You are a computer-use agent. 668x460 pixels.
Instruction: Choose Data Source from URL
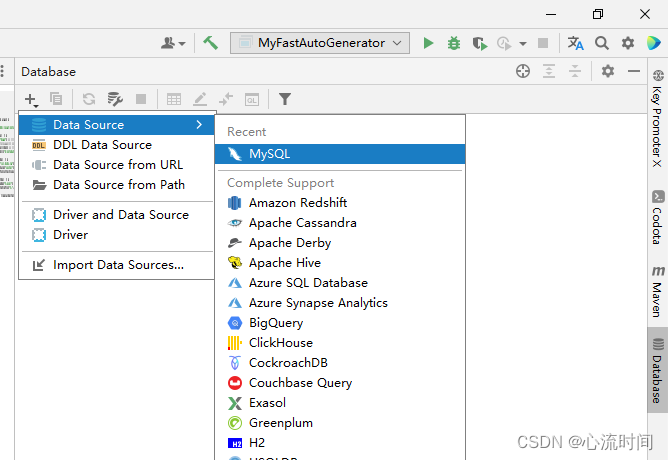[x=116, y=165]
